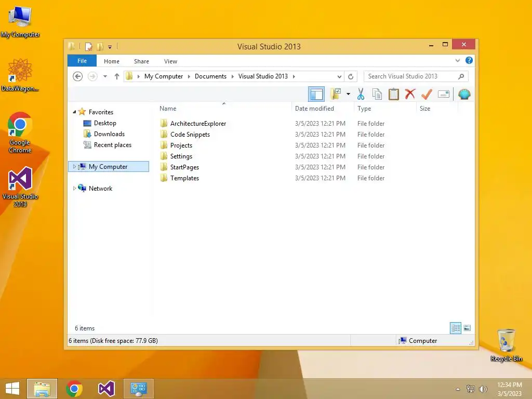532x399 pixels.
Task: Open the Quick Access Toolbar customize dropdown
Action: 110,47
